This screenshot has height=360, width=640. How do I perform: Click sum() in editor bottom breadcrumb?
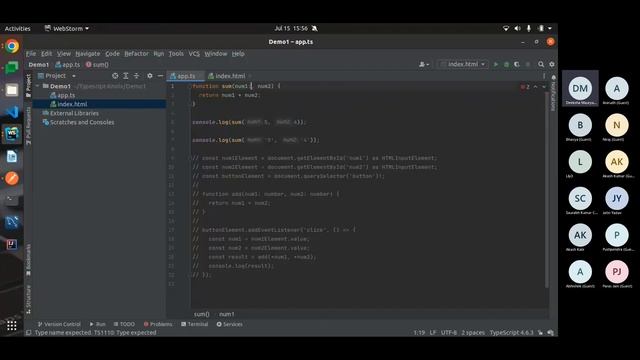[x=201, y=314]
